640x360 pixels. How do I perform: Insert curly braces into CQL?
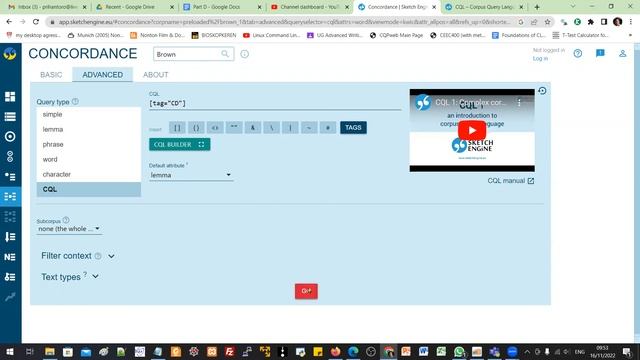[x=196, y=128]
